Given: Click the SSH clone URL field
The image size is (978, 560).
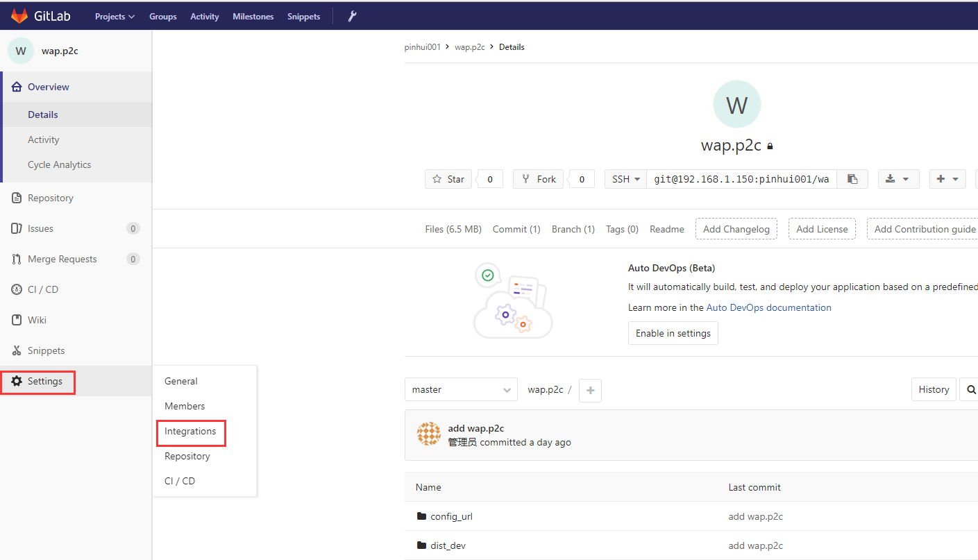Looking at the screenshot, I should 741,179.
